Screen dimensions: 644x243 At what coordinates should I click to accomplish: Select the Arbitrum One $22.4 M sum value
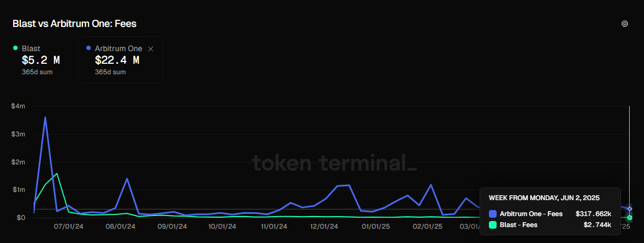click(x=117, y=60)
